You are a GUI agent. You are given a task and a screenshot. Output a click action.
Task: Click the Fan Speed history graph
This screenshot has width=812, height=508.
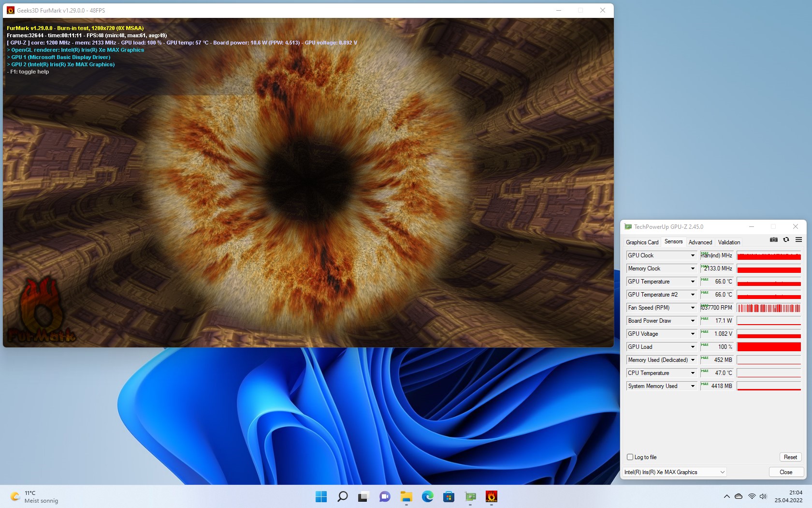769,308
